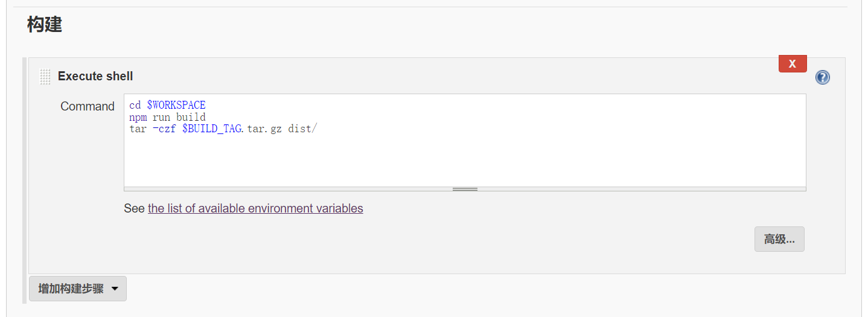Place cursor on the npm run build line
The image size is (868, 317).
point(167,117)
